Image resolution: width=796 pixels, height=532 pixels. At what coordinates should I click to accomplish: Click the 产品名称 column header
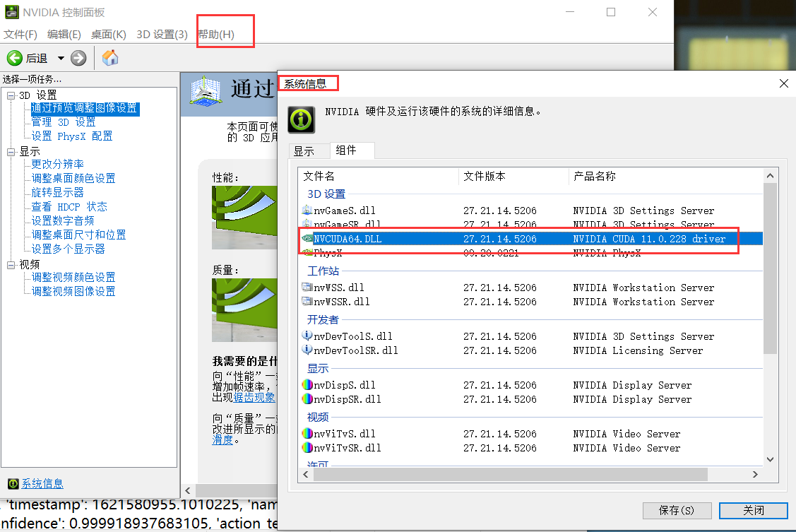665,177
